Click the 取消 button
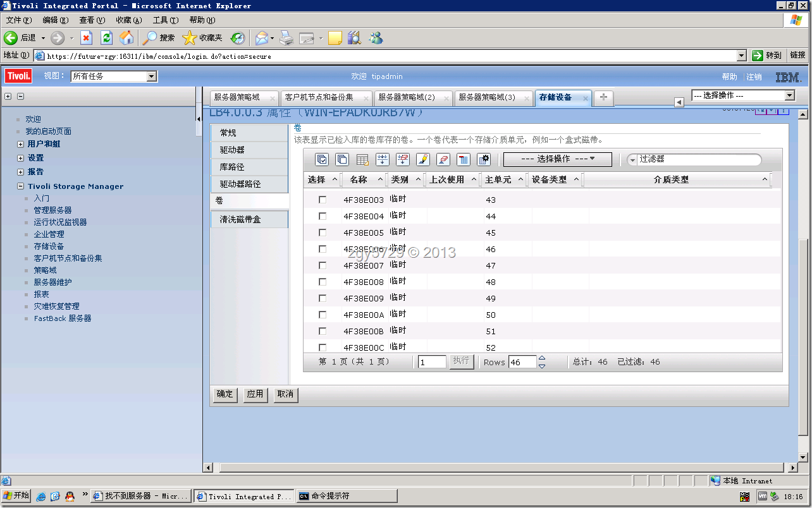This screenshot has width=812, height=508. point(285,394)
